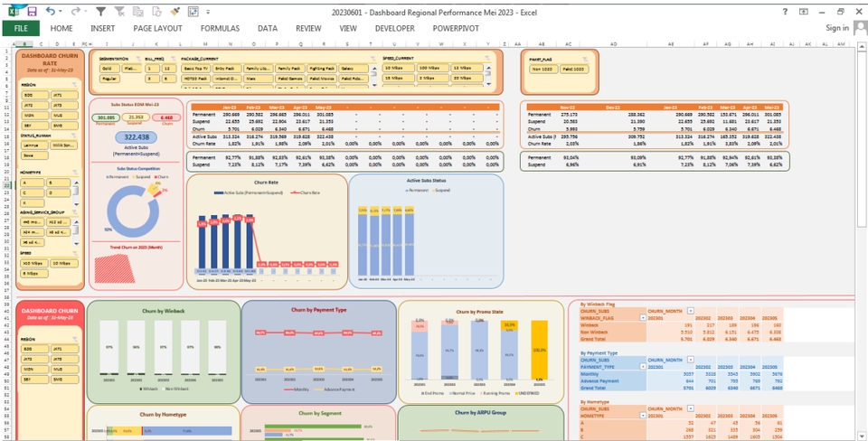This screenshot has height=441, width=868.
Task: Click the icon right of Format Painter
Action: click(193, 11)
